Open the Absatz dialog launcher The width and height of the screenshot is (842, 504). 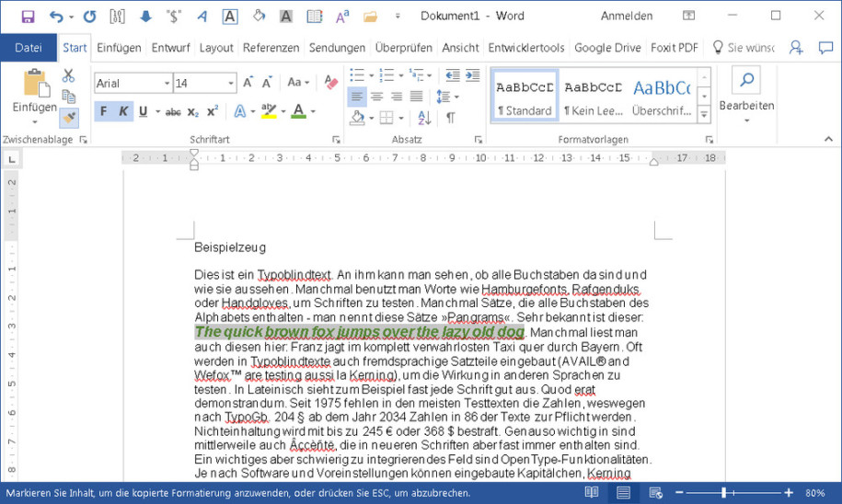[x=478, y=140]
